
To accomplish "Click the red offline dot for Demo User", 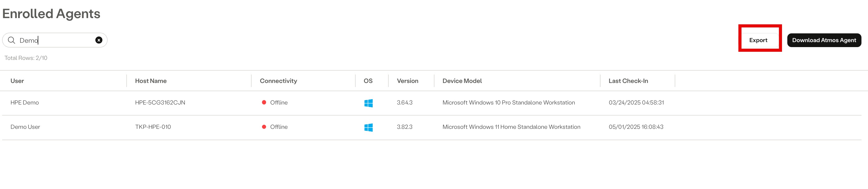I will [264, 127].
